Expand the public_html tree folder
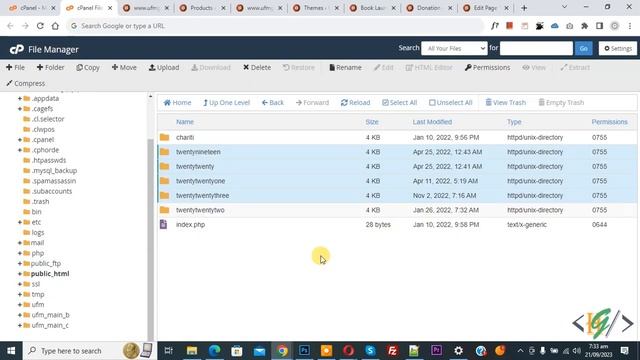640x360 pixels. (20, 273)
